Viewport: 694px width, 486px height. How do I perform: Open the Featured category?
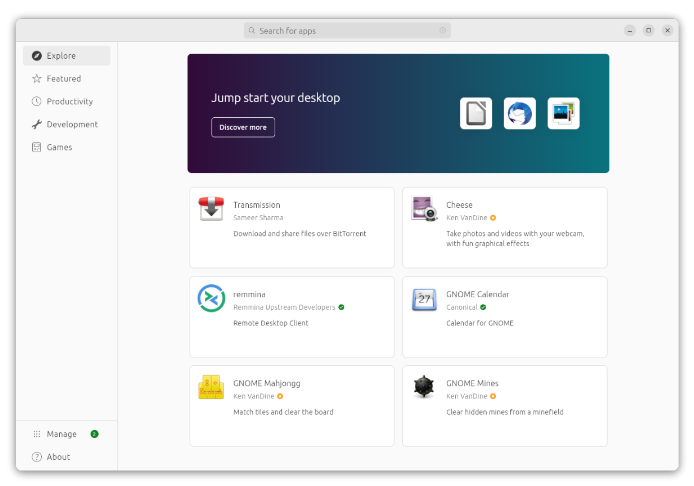tap(66, 79)
